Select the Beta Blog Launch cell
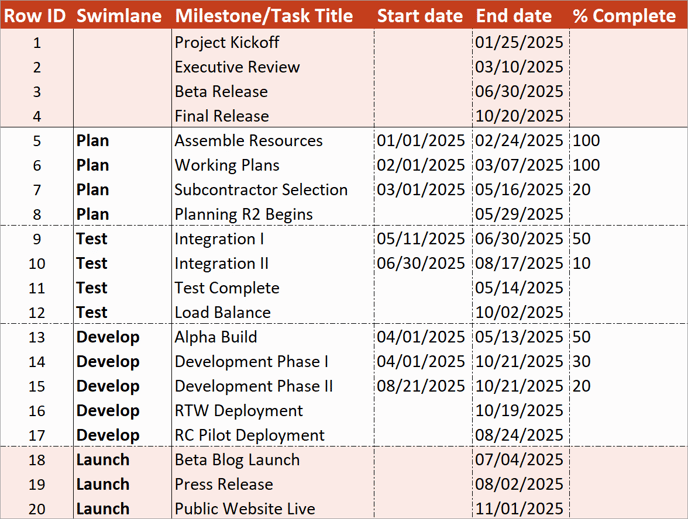Image resolution: width=688 pixels, height=519 pixels. tap(237, 459)
